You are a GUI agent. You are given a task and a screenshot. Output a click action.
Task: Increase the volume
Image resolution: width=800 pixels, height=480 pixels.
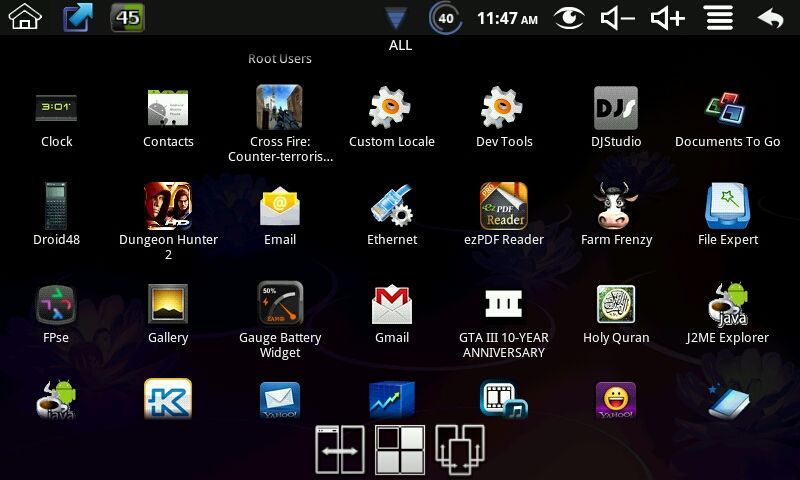click(667, 18)
